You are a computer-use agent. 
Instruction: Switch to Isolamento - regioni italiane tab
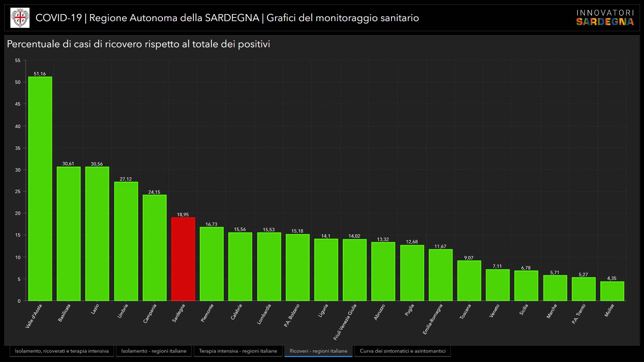pos(154,351)
